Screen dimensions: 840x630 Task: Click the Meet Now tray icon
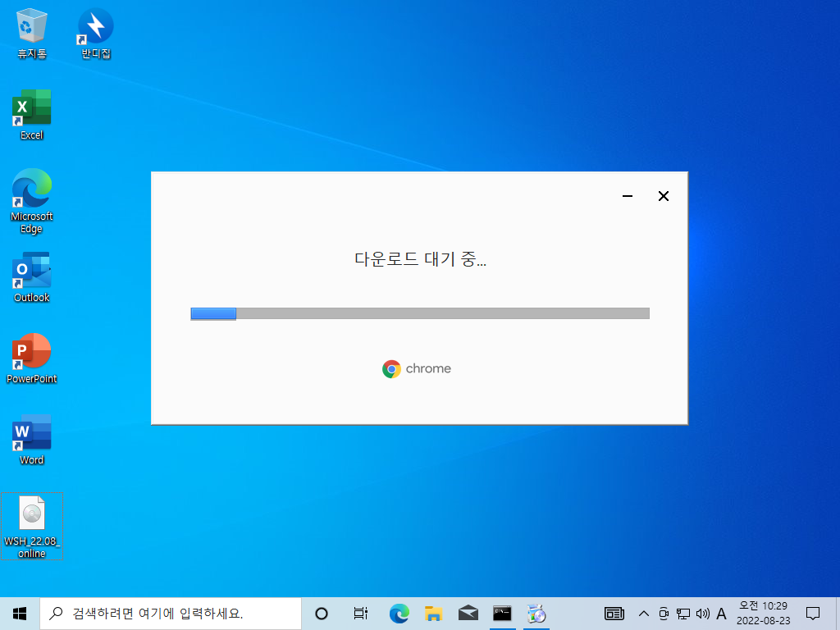[664, 614]
